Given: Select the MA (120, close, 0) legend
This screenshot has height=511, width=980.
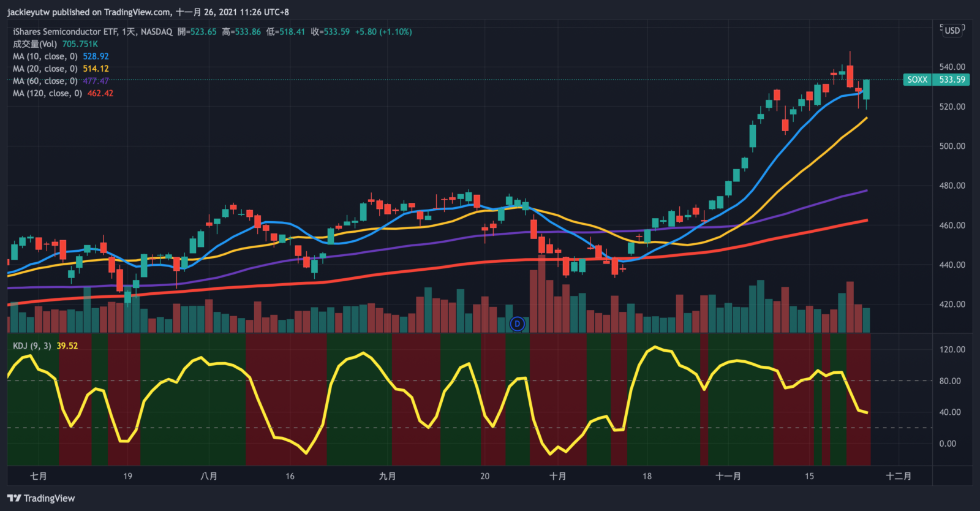Looking at the screenshot, I should (x=47, y=93).
